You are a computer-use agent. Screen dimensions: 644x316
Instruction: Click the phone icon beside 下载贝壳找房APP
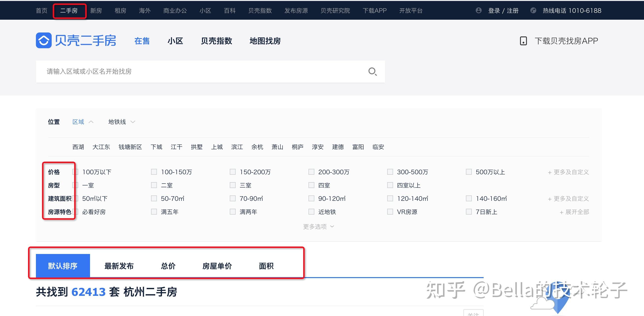pyautogui.click(x=523, y=41)
